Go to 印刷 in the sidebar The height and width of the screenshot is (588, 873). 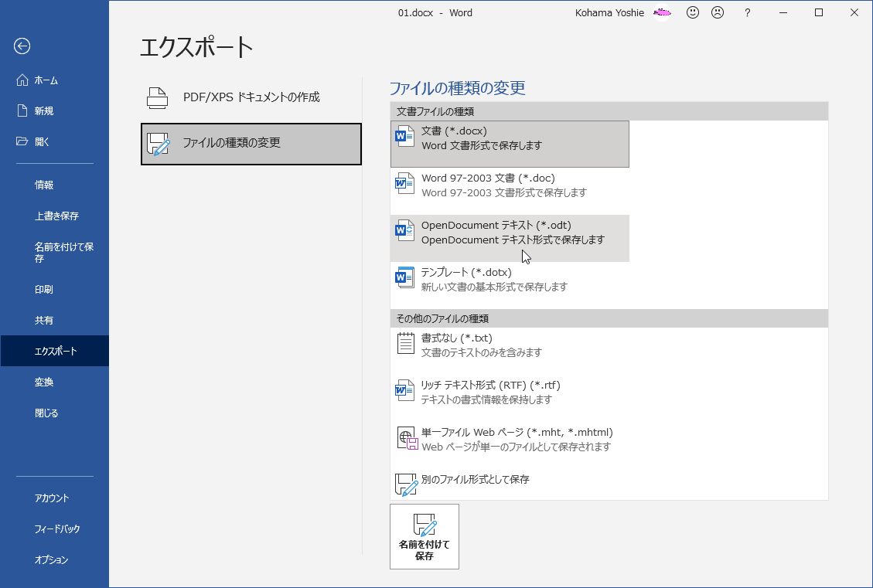click(x=55, y=289)
